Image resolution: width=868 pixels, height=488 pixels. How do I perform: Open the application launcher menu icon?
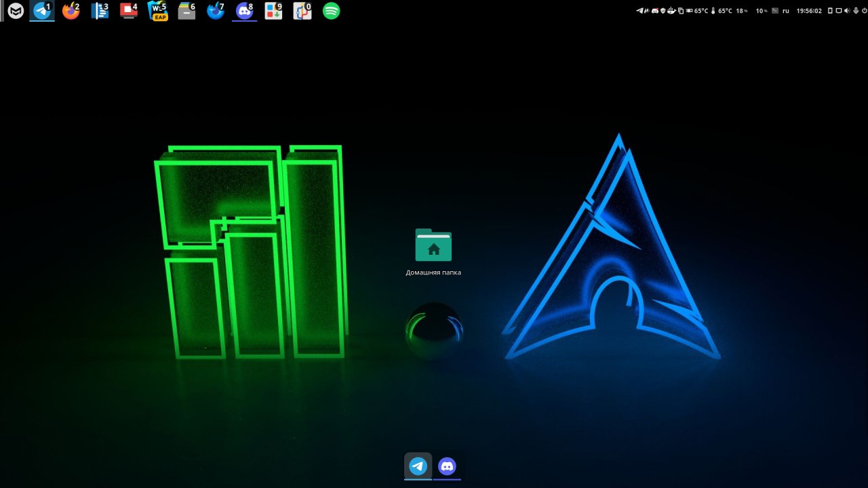coord(15,11)
